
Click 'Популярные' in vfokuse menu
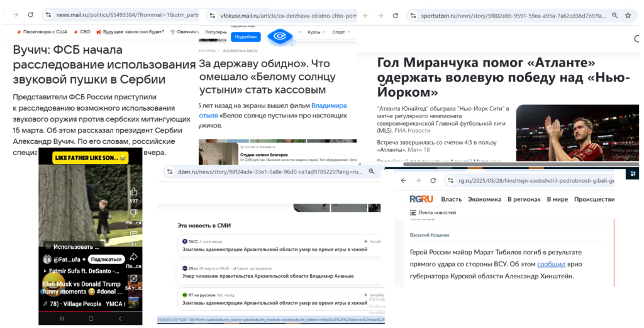[x=216, y=32]
